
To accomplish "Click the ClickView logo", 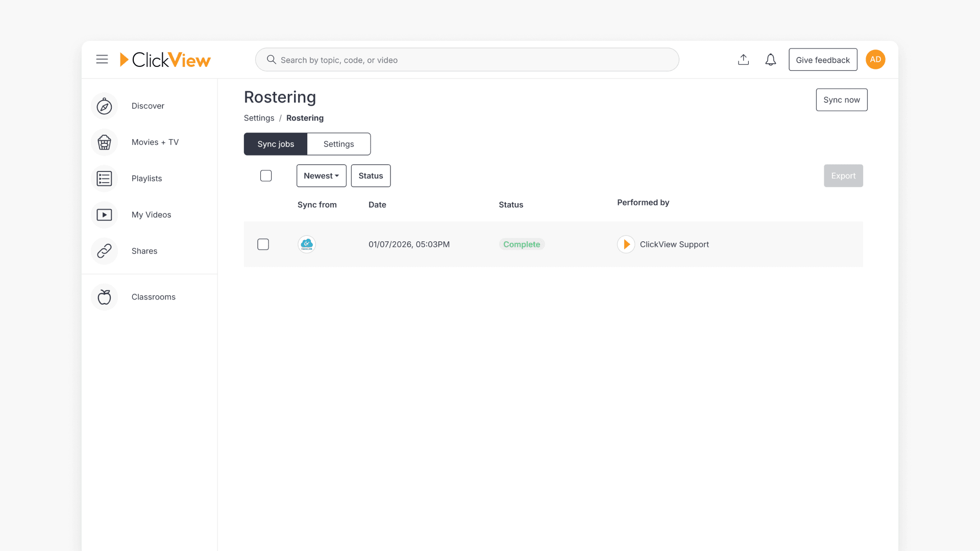I will tap(165, 59).
